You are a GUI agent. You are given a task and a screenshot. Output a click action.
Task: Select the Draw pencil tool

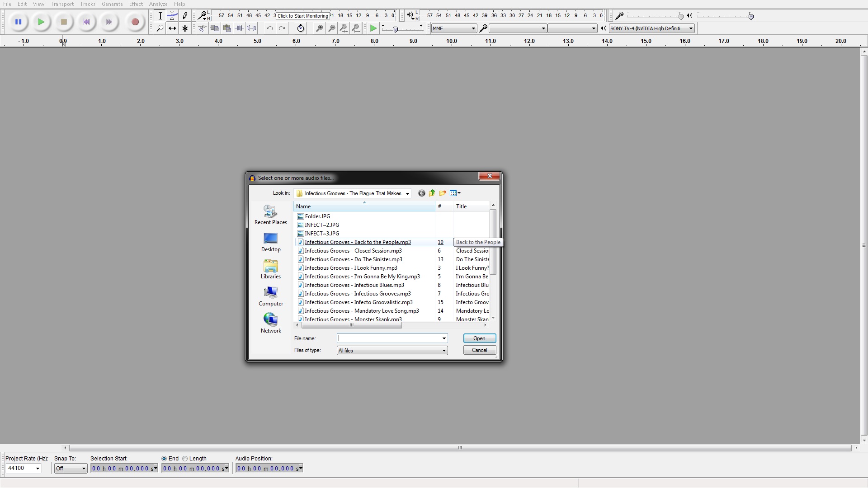pyautogui.click(x=185, y=16)
